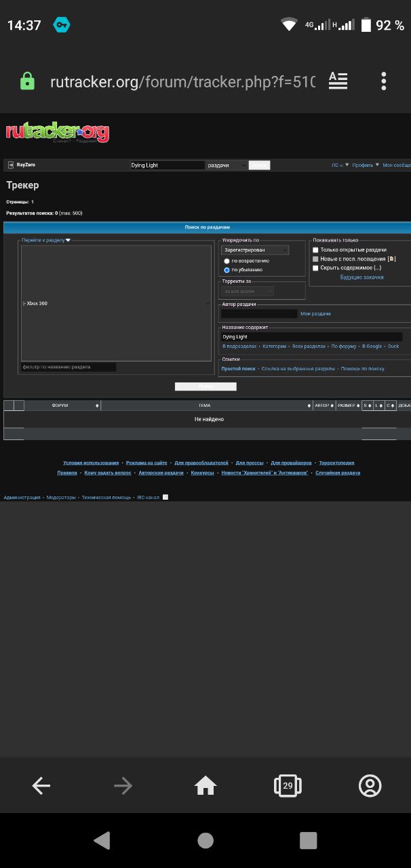The height and width of the screenshot is (868, 411).
Task: Expand 'Перейти к разделу' menu
Action: 46,240
